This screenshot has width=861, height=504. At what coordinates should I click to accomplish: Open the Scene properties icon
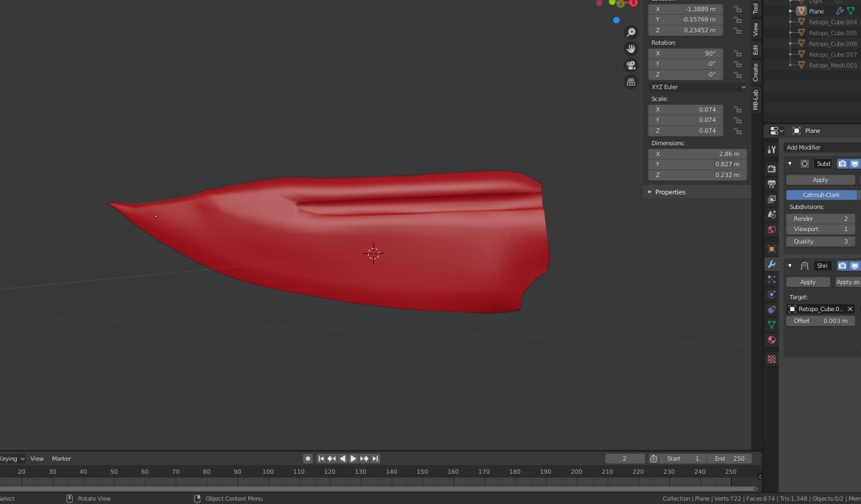coord(772,214)
